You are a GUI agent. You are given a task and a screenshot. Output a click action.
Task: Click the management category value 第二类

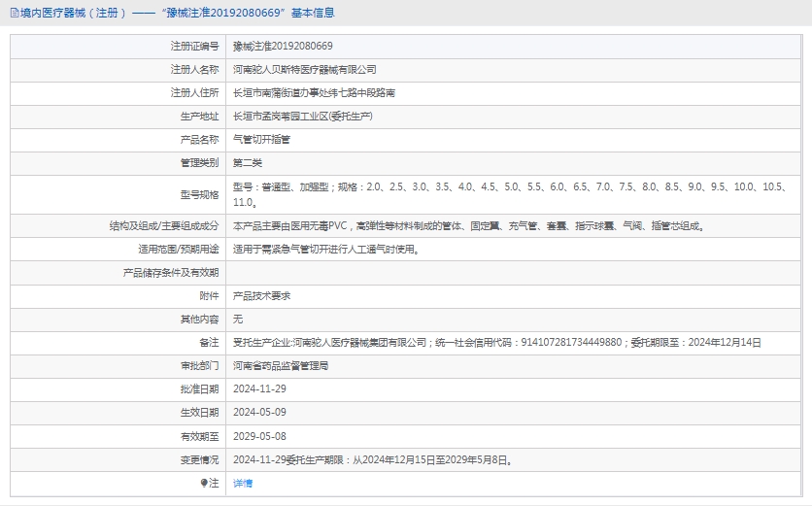point(248,162)
